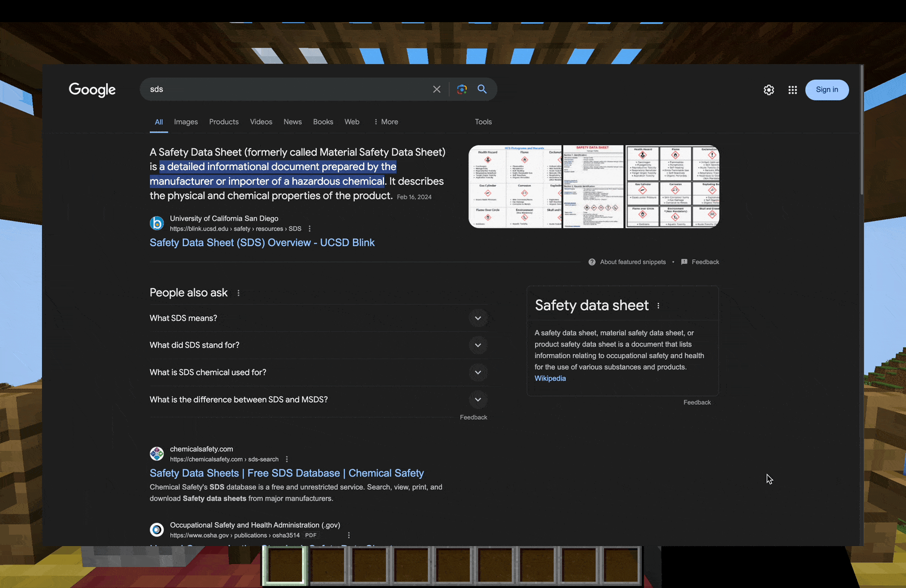Click in the search input field containing 'sds'

(288, 89)
